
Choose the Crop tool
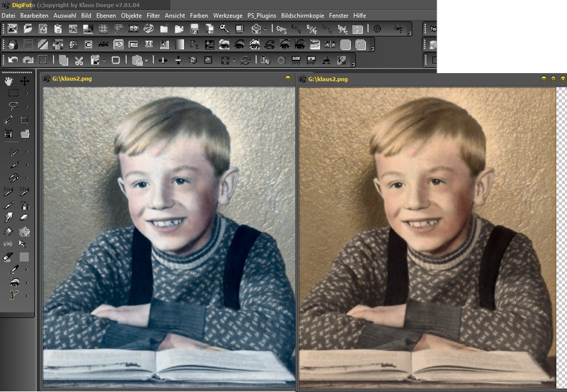pyautogui.click(x=25, y=119)
